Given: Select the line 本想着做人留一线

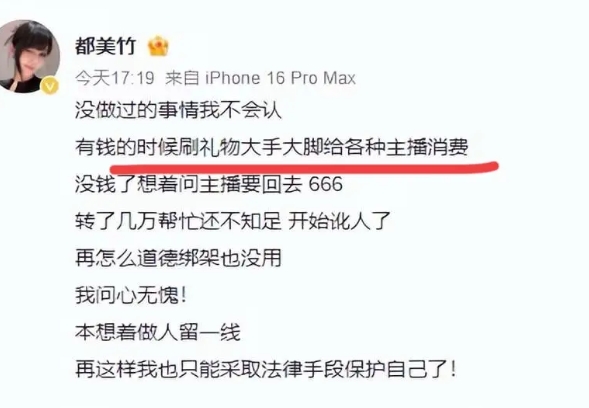Looking at the screenshot, I should point(158,332).
